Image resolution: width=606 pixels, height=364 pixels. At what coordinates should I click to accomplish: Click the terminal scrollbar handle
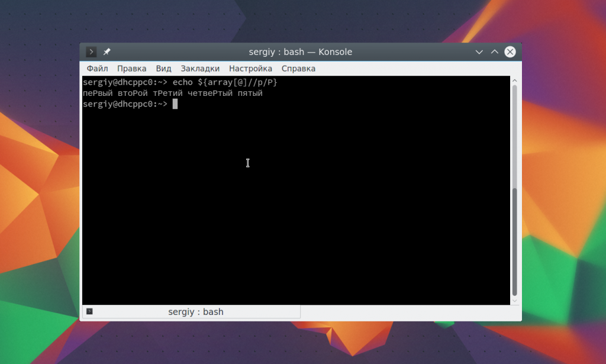coord(515,241)
